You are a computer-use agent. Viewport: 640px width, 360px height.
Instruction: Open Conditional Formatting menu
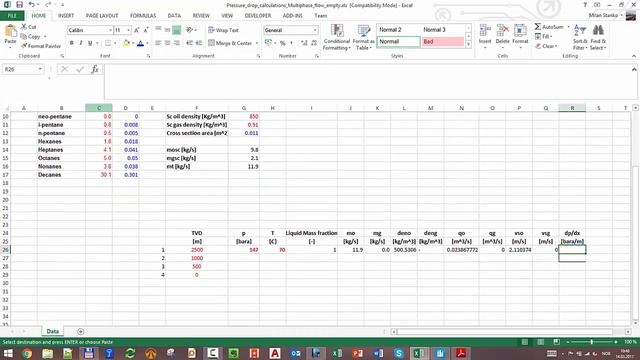(337, 37)
